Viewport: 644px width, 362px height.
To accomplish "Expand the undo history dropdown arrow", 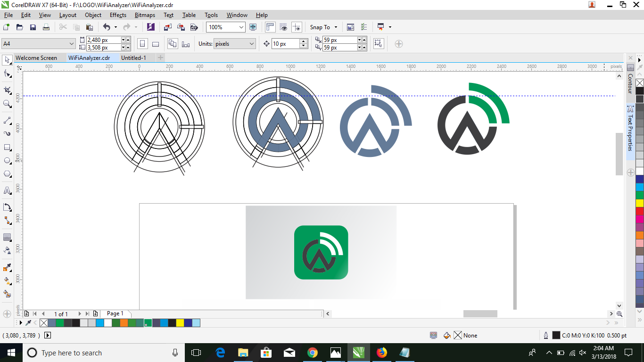I will coord(116,27).
